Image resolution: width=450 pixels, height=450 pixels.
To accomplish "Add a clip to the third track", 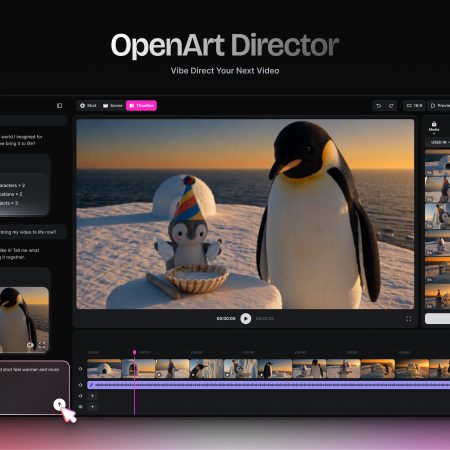I will (x=93, y=396).
